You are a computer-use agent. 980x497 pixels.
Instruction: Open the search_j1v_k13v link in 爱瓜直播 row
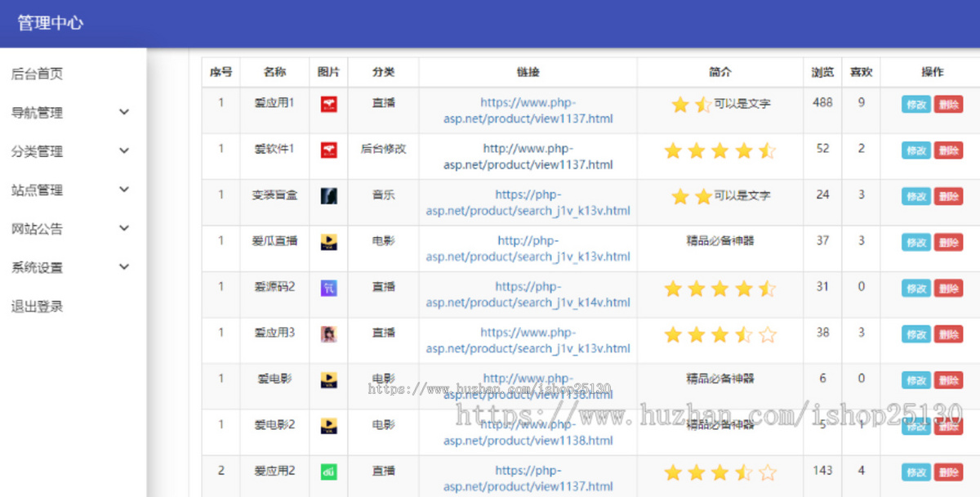coord(528,248)
